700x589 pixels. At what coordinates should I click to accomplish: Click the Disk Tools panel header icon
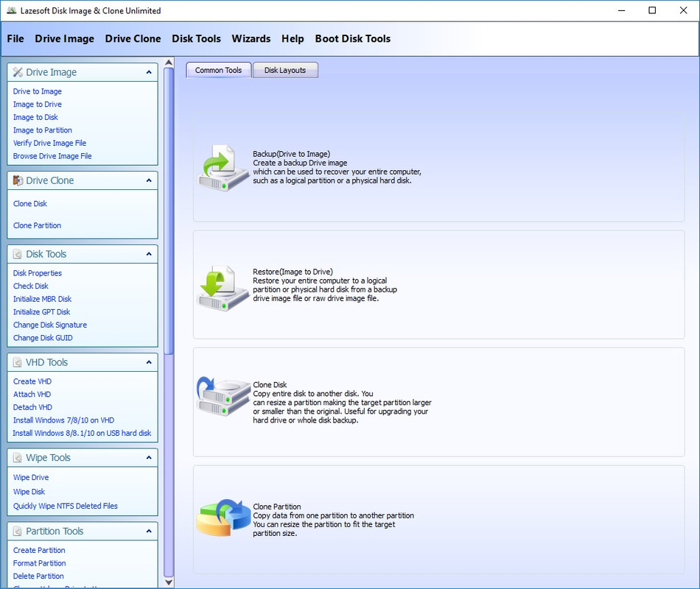(x=18, y=254)
